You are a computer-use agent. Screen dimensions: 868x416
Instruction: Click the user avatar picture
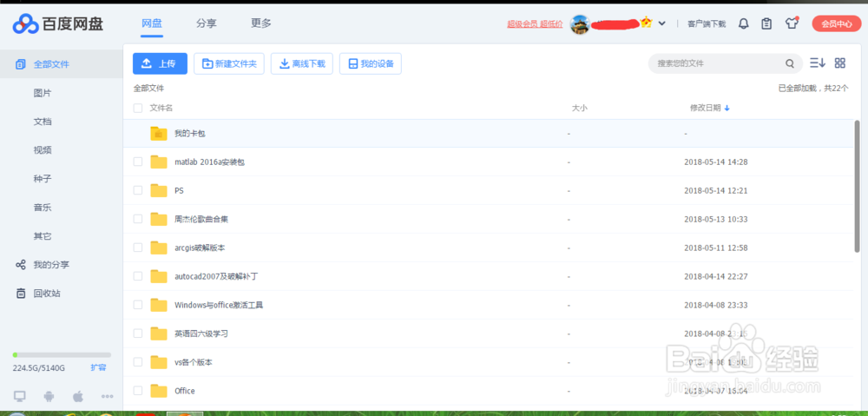click(580, 23)
